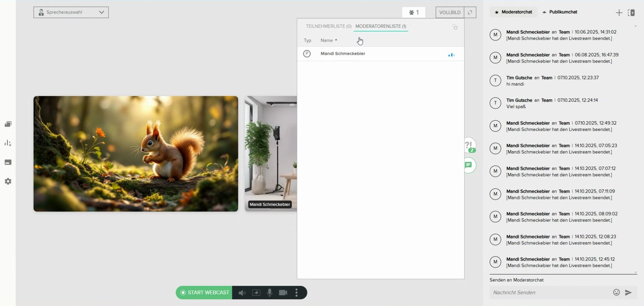Click the Nachricht Senden input field
Image resolution: width=644 pixels, height=306 pixels.
(550, 293)
